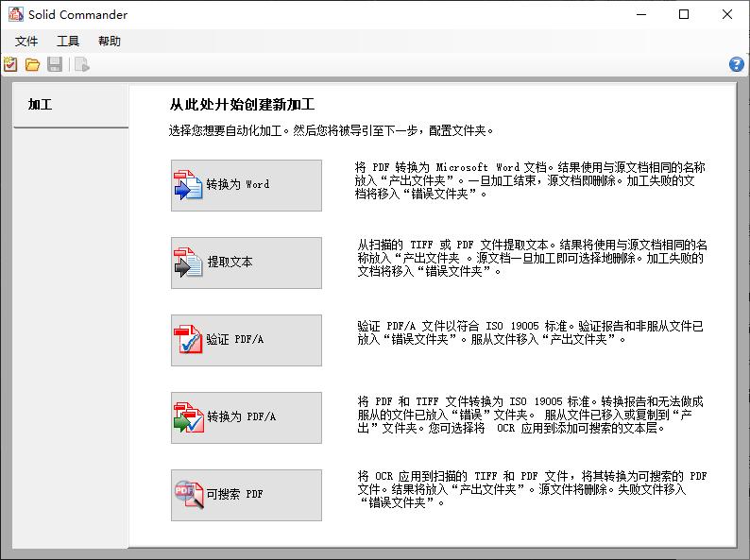The height and width of the screenshot is (560, 750).
Task: Click the 转换为 Word button
Action: (x=247, y=185)
